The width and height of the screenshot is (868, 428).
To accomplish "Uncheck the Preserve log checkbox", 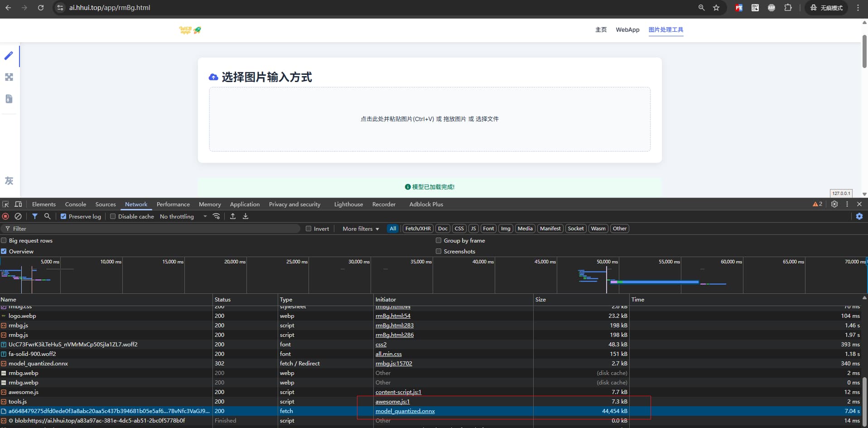I will 63,216.
